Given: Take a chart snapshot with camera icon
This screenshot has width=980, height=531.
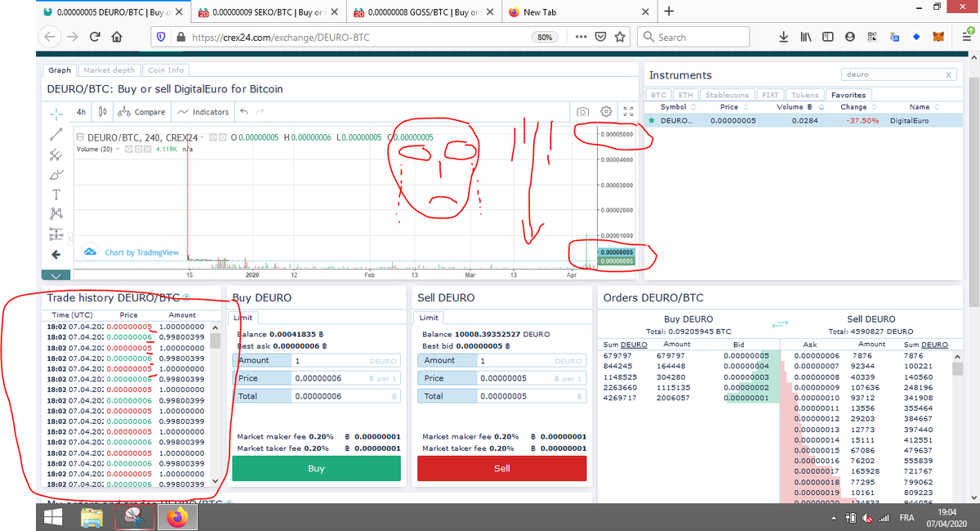Looking at the screenshot, I should 582,112.
